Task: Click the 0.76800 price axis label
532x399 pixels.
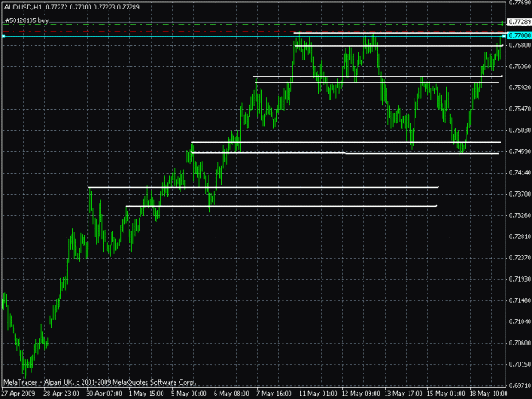Action: 519,45
